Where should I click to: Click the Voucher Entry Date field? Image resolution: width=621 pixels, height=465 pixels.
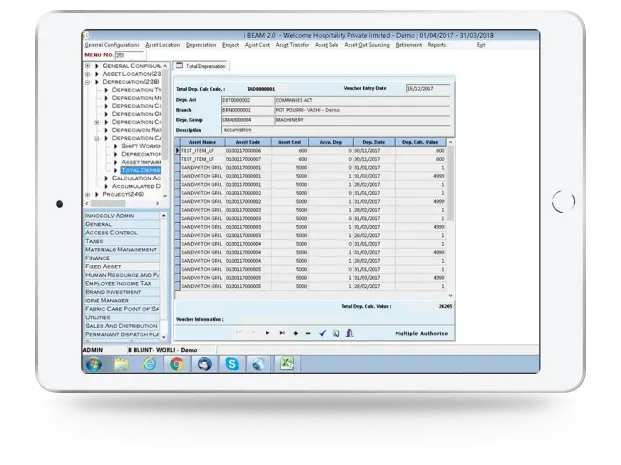click(428, 89)
